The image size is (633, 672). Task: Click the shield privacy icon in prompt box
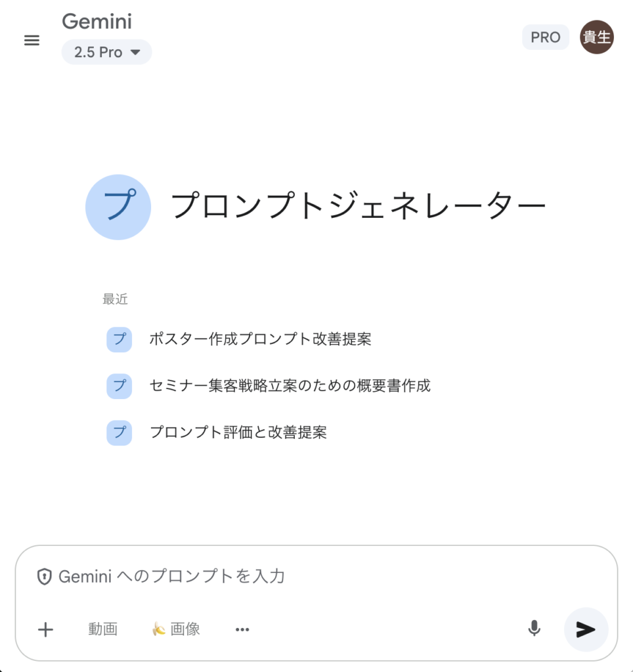coord(44,576)
